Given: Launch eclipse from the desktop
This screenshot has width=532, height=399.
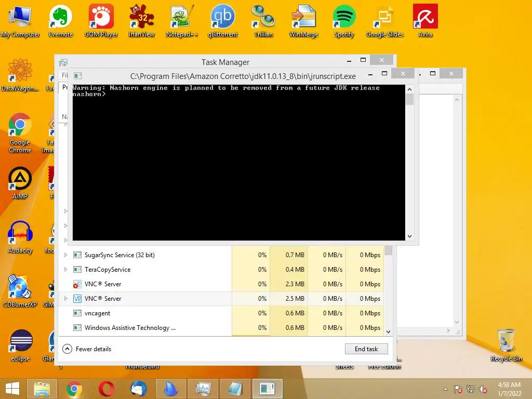Looking at the screenshot, I should [20, 345].
